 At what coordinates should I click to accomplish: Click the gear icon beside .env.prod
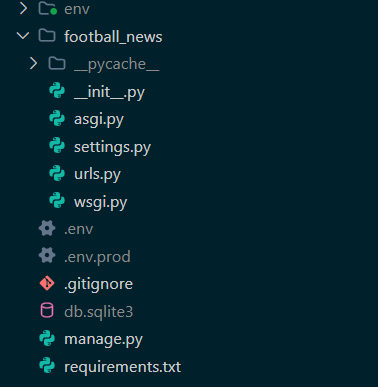[x=47, y=256]
